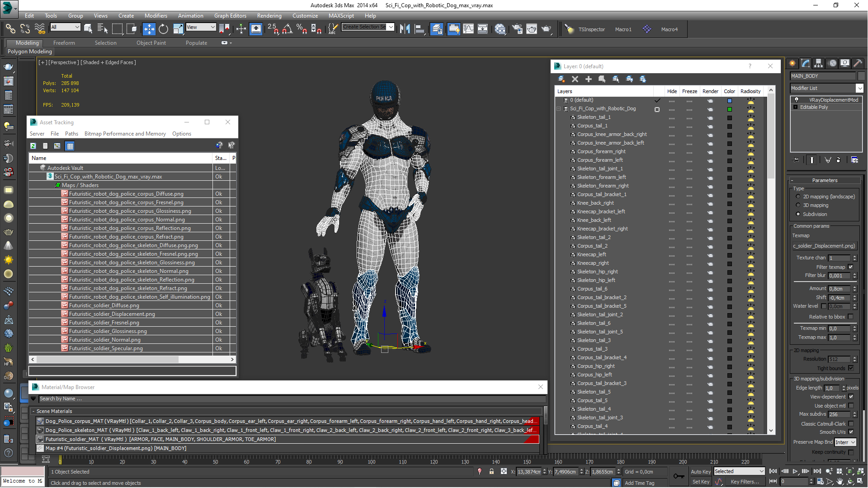Viewport: 868px width, 488px height.
Task: Select the Select and Link tool
Action: coord(10,29)
